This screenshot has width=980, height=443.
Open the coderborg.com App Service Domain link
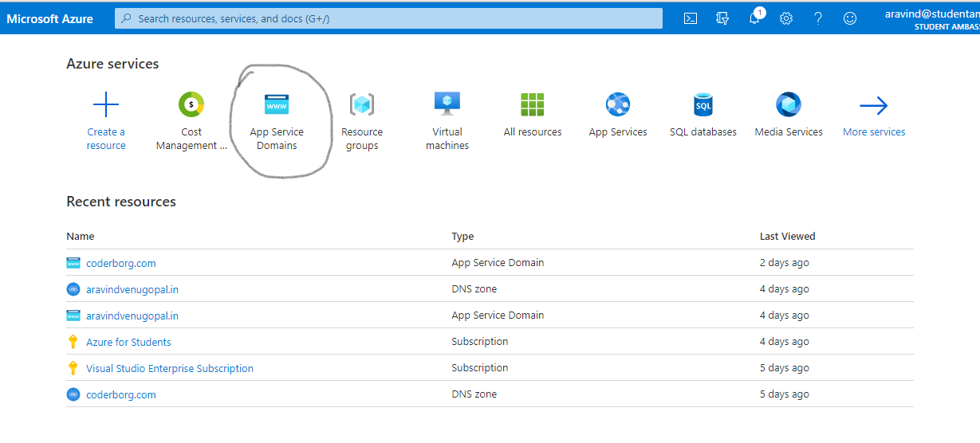coord(121,263)
